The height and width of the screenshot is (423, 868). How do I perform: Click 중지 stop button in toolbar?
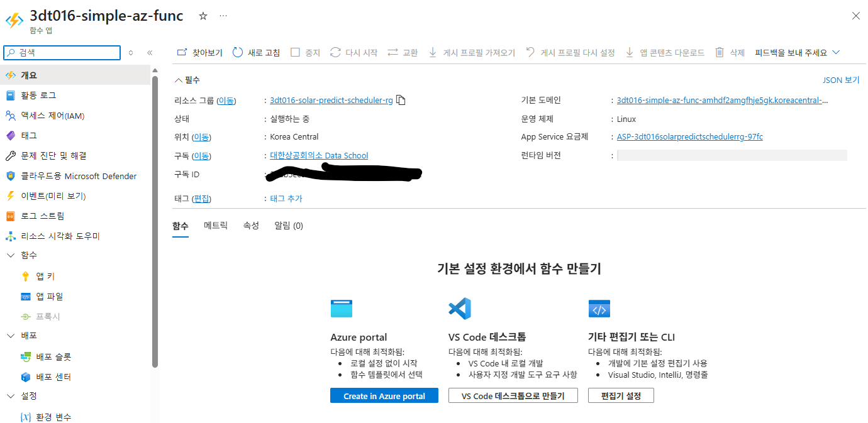click(306, 53)
